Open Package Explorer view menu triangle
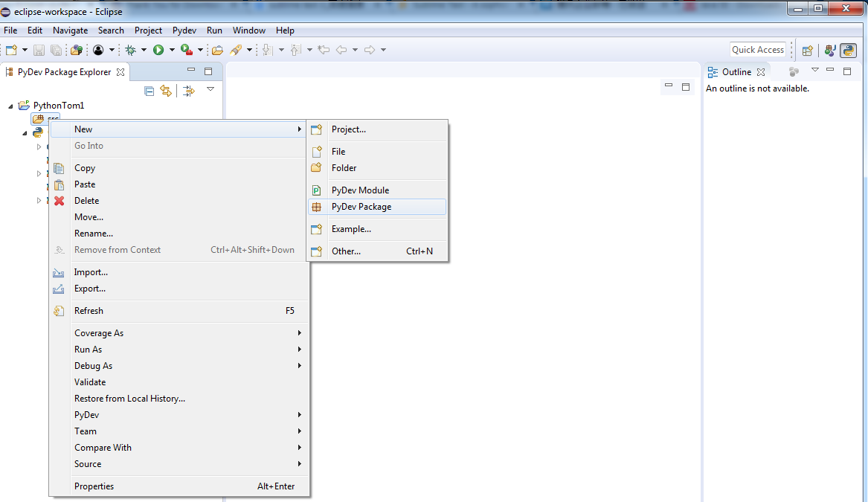The width and height of the screenshot is (868, 502). click(210, 89)
